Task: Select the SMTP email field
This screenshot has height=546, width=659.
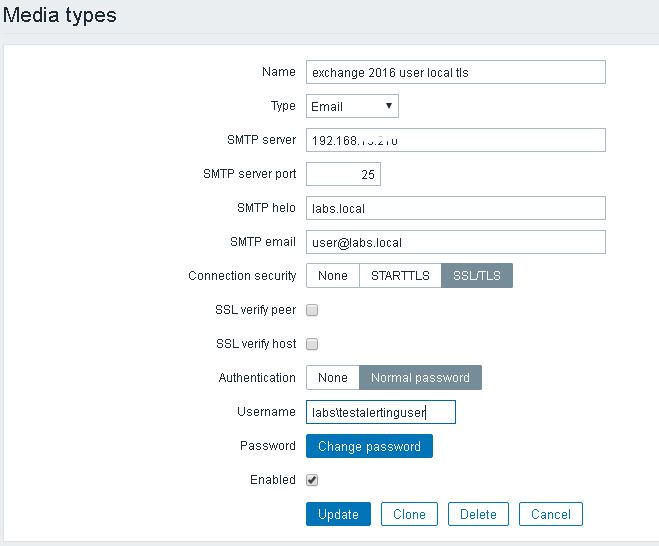Action: [455, 242]
